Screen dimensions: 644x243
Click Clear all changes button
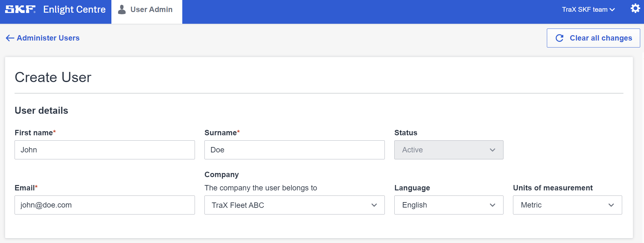593,38
